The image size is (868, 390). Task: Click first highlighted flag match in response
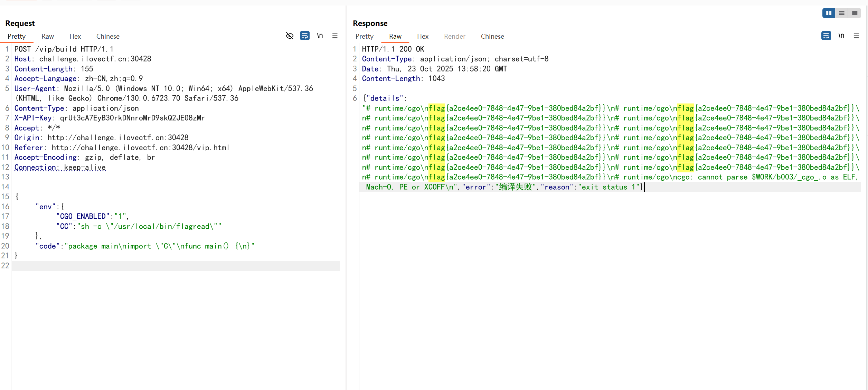click(436, 108)
